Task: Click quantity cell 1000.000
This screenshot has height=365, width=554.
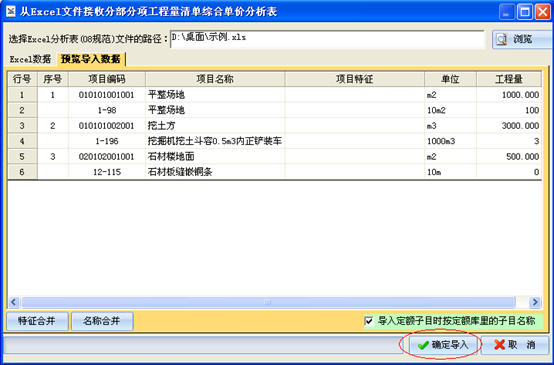Action: click(509, 95)
